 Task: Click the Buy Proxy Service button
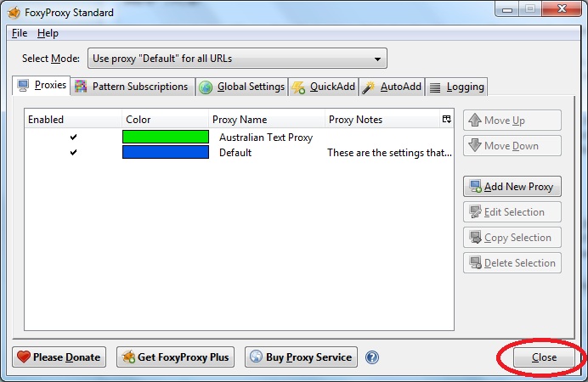coord(301,357)
